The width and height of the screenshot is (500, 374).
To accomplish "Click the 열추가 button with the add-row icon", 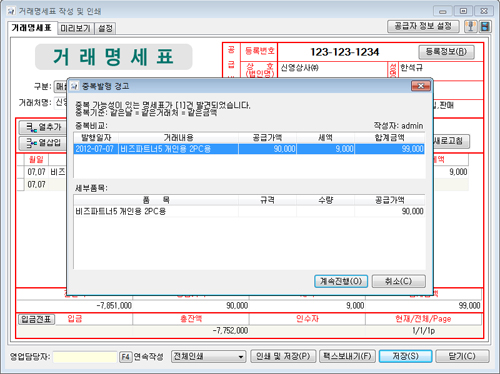I will click(44, 127).
